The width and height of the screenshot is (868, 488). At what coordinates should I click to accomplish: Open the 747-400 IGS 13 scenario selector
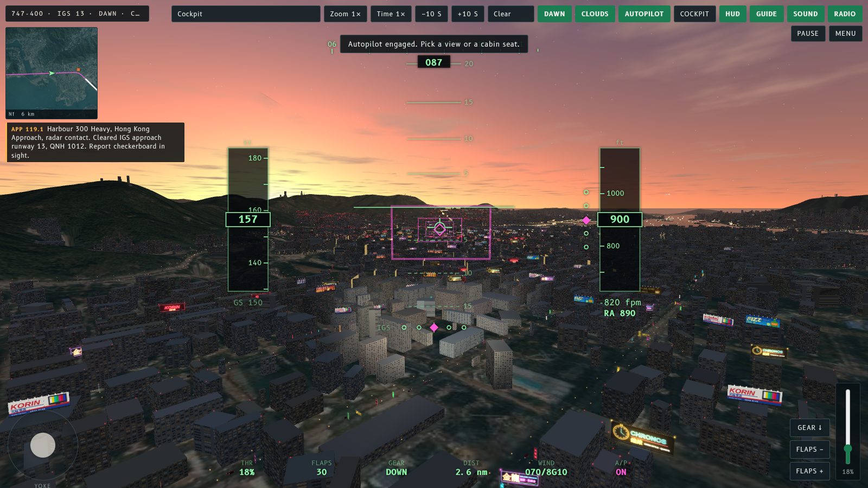coord(77,14)
